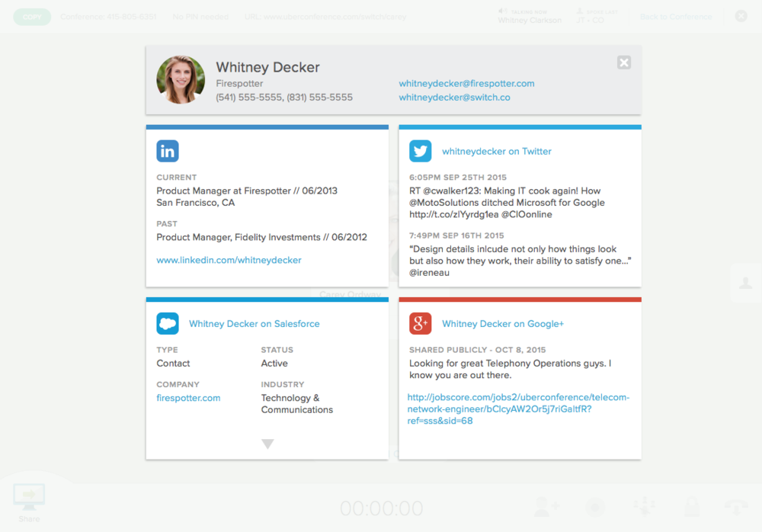Click the 7:49PM SEP 16TH 2015 tweet timestamp

(456, 236)
